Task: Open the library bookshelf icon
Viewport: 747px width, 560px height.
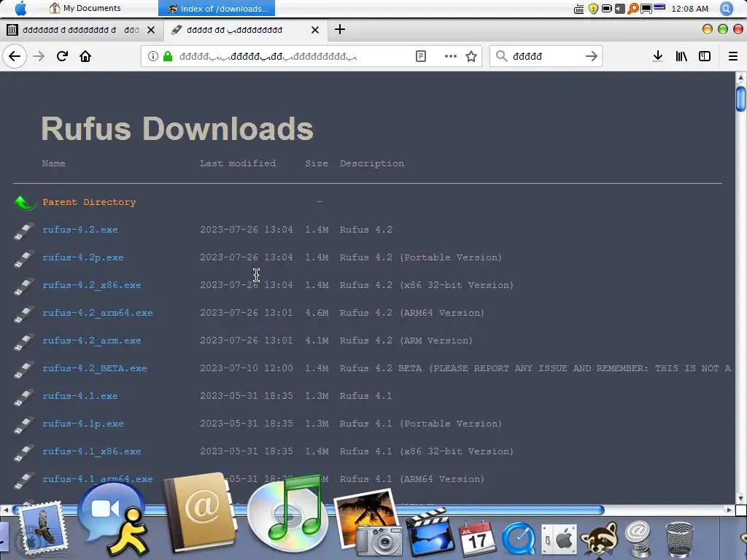Action: click(x=681, y=56)
